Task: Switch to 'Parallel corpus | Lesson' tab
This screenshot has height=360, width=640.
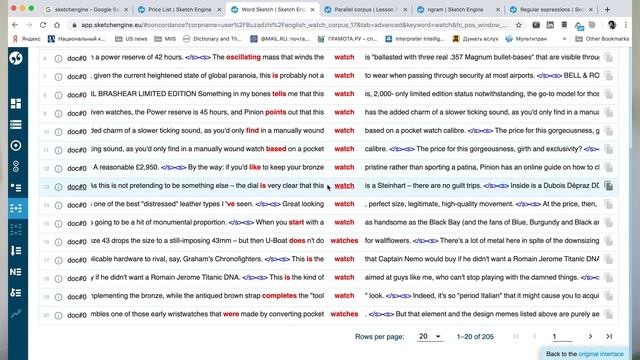Action: click(x=365, y=9)
